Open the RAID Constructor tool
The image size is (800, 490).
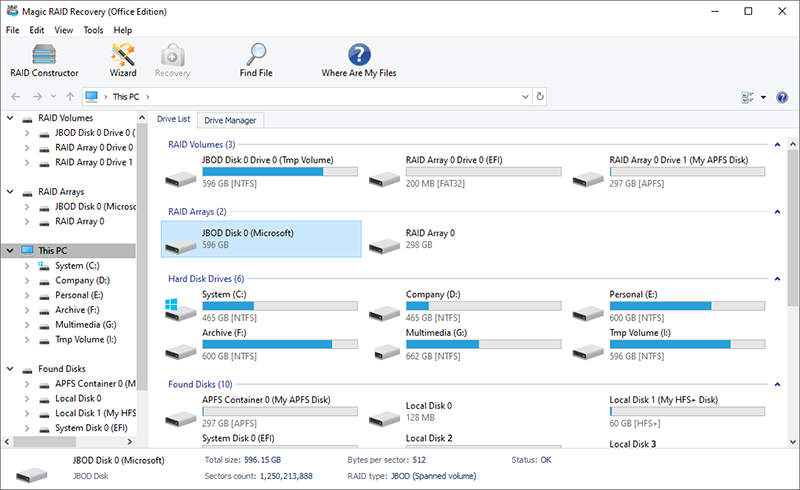point(44,60)
